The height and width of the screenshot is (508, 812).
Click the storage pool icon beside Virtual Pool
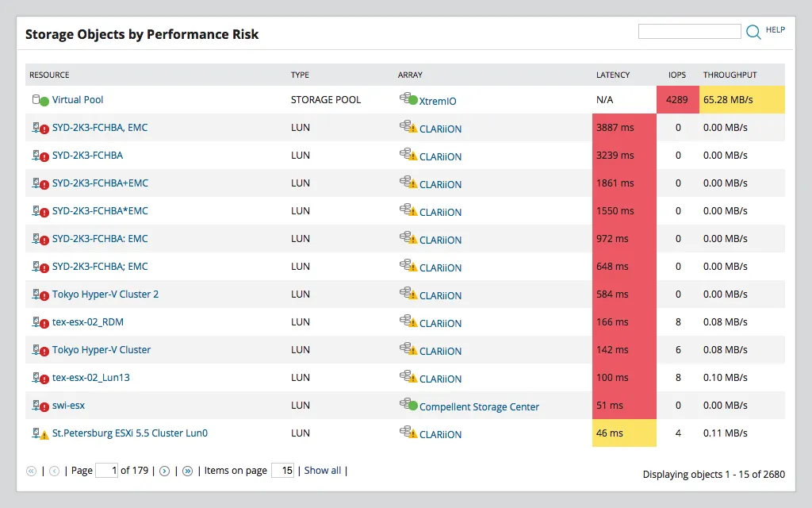coord(35,99)
